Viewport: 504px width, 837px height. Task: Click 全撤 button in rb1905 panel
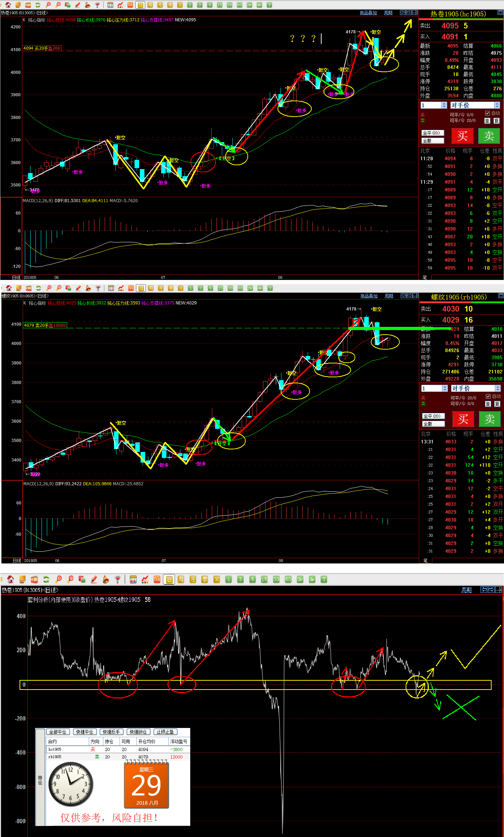(433, 424)
